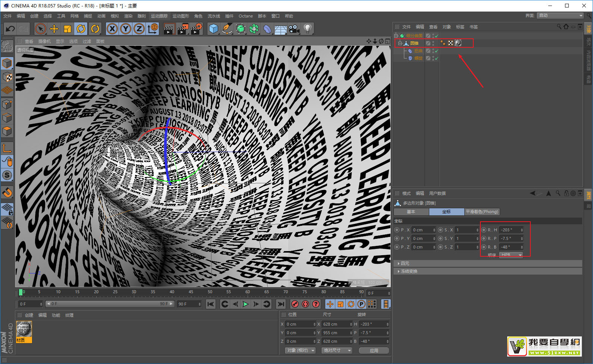Select the Scale tool in the top toolbar
The image size is (593, 364).
tap(68, 29)
